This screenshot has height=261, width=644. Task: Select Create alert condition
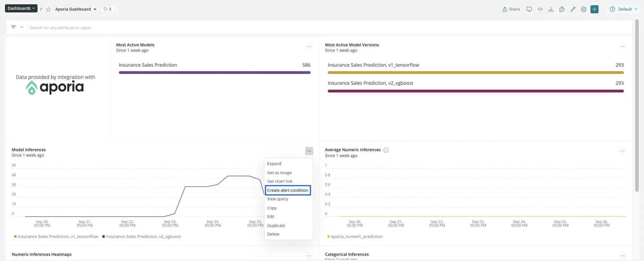click(288, 190)
